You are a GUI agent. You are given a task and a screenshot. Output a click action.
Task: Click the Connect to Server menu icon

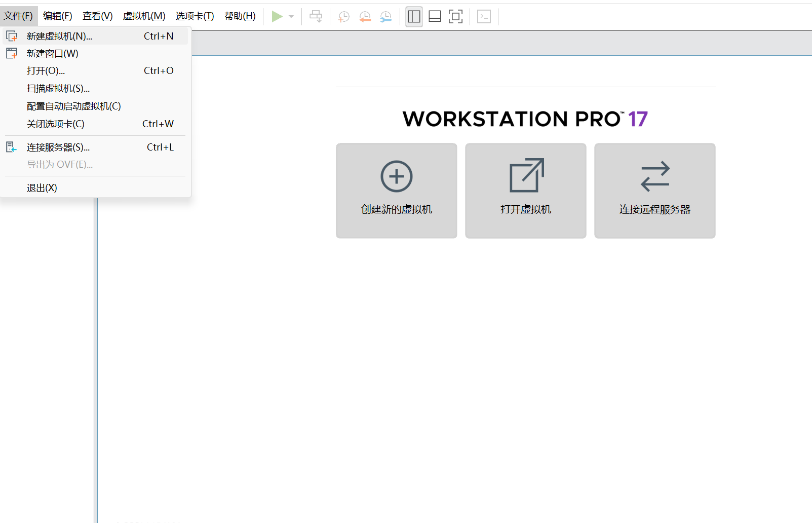pyautogui.click(x=12, y=147)
